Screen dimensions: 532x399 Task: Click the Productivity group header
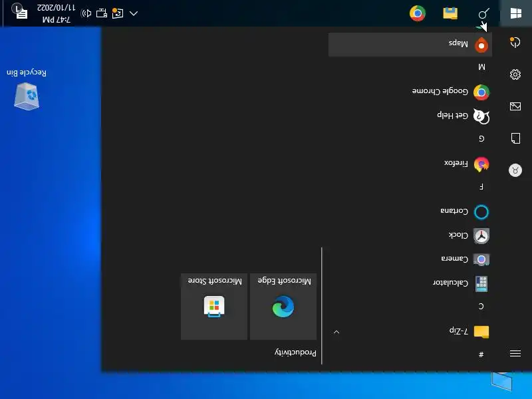point(295,352)
